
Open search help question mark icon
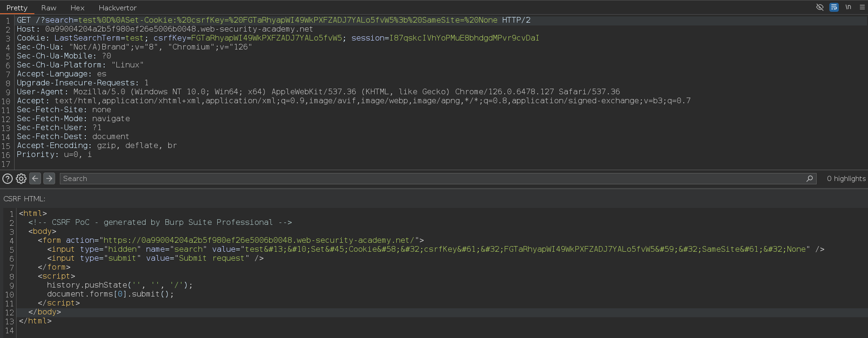point(8,179)
